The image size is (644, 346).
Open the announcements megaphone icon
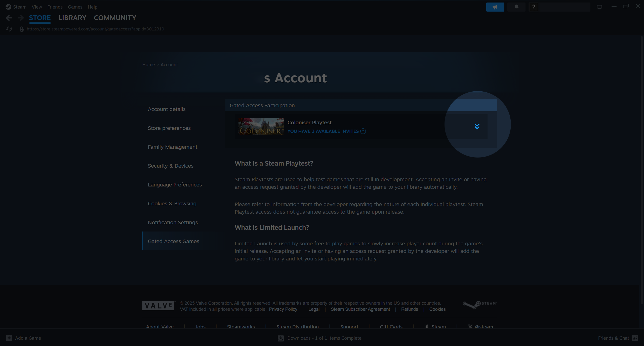pos(495,7)
